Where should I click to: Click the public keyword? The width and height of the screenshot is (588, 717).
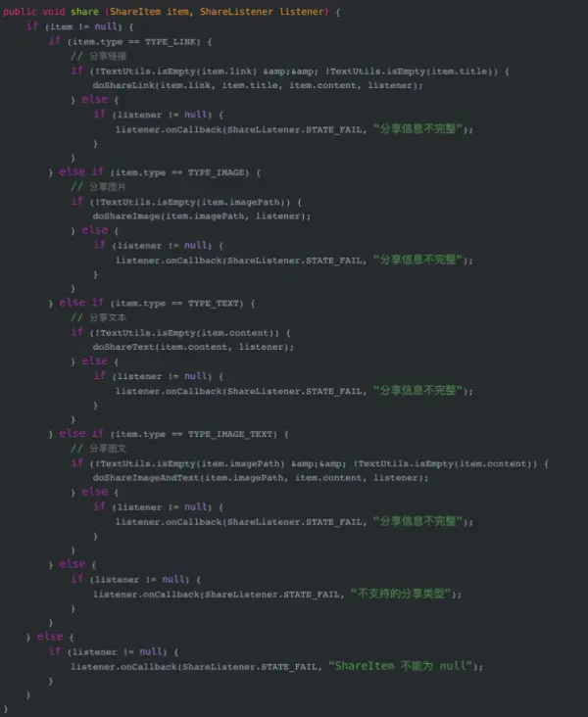[20, 12]
